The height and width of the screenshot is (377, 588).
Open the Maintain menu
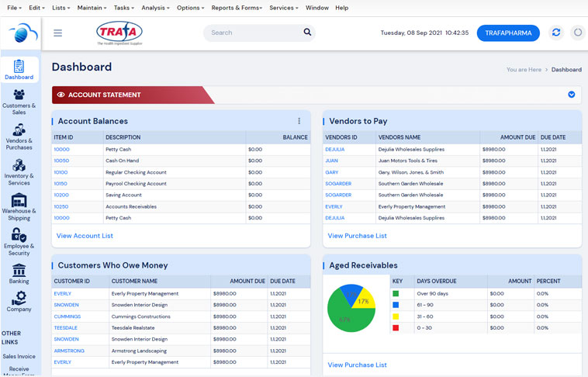90,7
